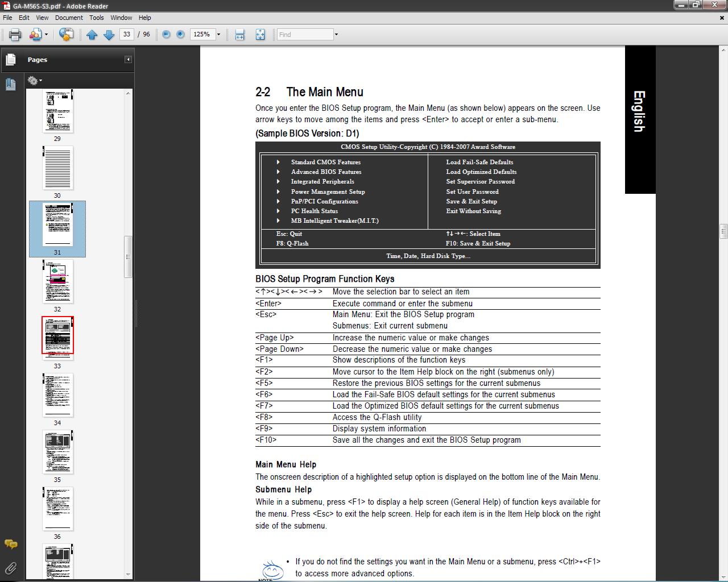The image size is (728, 582).
Task: Open the View menu
Action: [42, 18]
